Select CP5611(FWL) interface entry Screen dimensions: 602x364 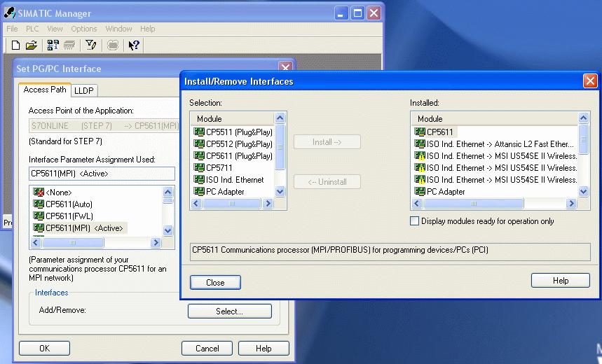pos(63,216)
